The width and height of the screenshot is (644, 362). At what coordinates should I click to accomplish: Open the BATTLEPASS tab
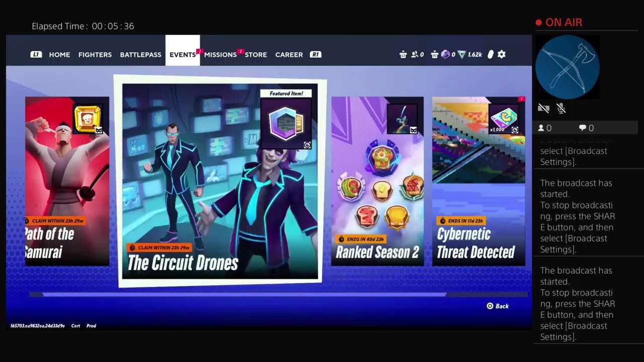140,54
